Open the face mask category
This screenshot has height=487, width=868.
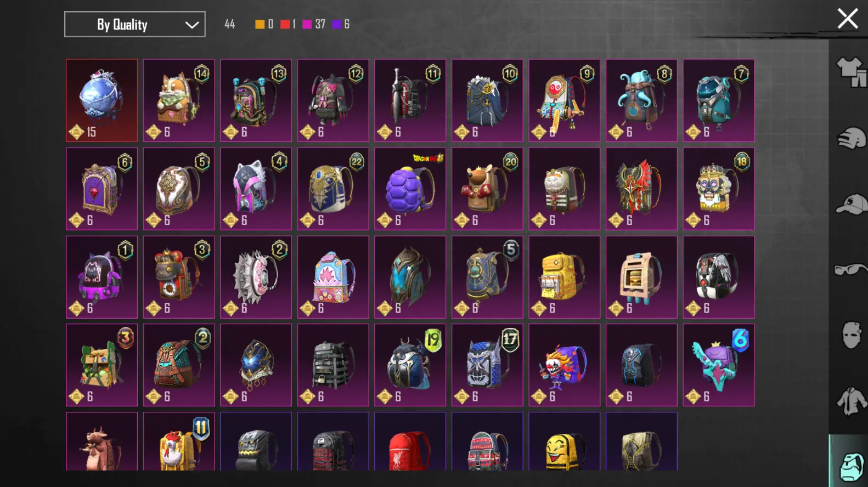pos(851,335)
